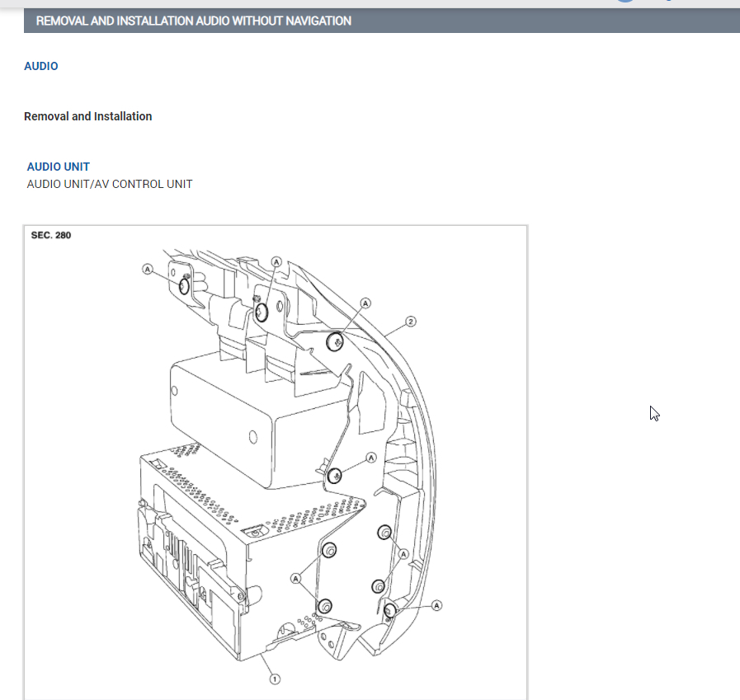
Task: Click the header 'REMOVAL AND INSTALLATION AUDIO WITHOUT NAVIGATION'
Action: coord(194,21)
